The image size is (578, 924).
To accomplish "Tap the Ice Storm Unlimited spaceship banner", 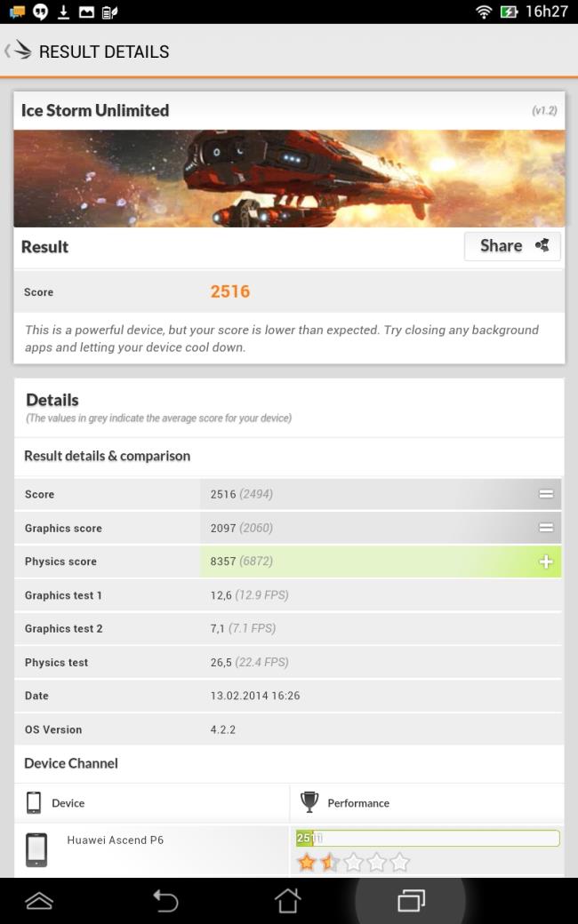I will pos(289,179).
